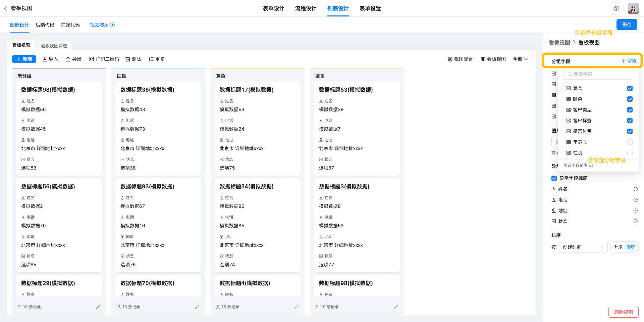The width and height of the screenshot is (644, 322).
Task: Open the help question mark icon
Action: (x=616, y=8)
